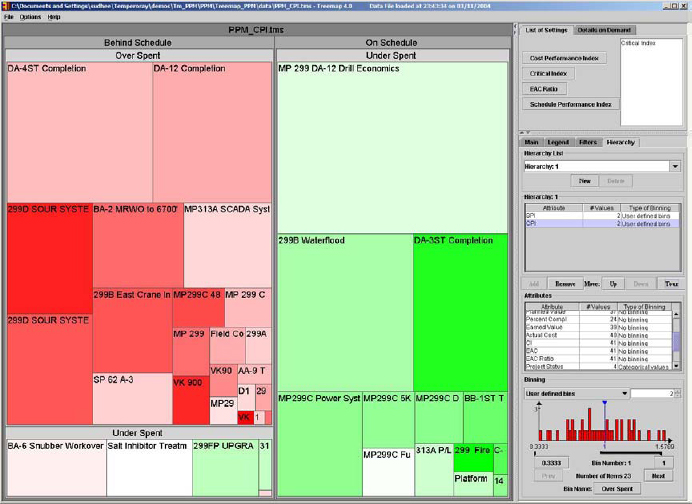Select the DA-12 Completion treemap cell
The height and width of the screenshot is (504, 692).
tap(212, 132)
